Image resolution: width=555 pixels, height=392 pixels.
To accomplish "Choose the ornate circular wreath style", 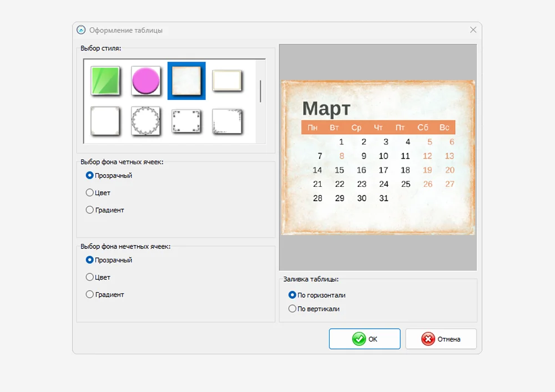I will pyautogui.click(x=146, y=121).
